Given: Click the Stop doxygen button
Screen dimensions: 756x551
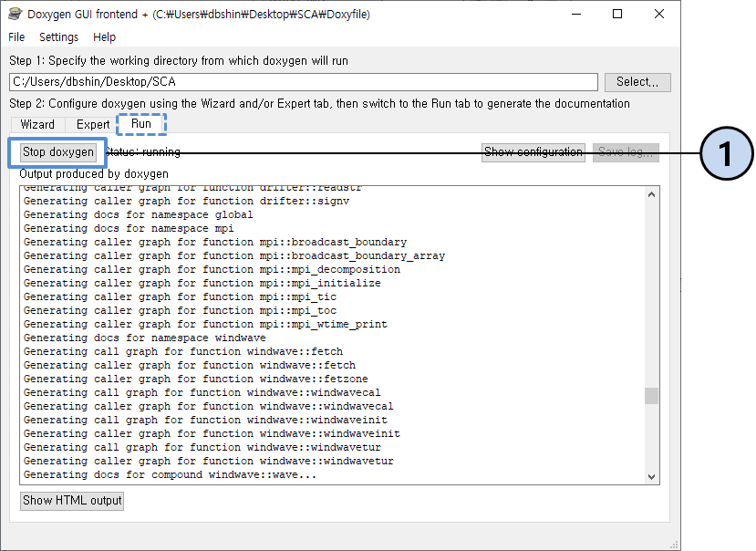Looking at the screenshot, I should click(58, 152).
